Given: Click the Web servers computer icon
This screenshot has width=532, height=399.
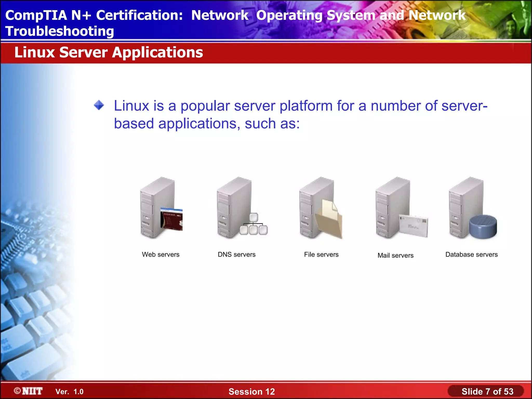Looking at the screenshot, I should [x=161, y=208].
